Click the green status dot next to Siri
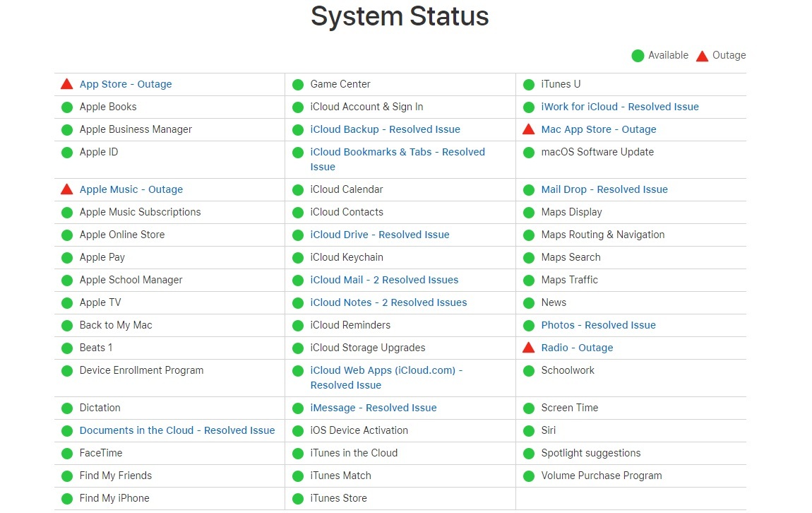Viewport: 812px width, 513px height. pos(529,430)
